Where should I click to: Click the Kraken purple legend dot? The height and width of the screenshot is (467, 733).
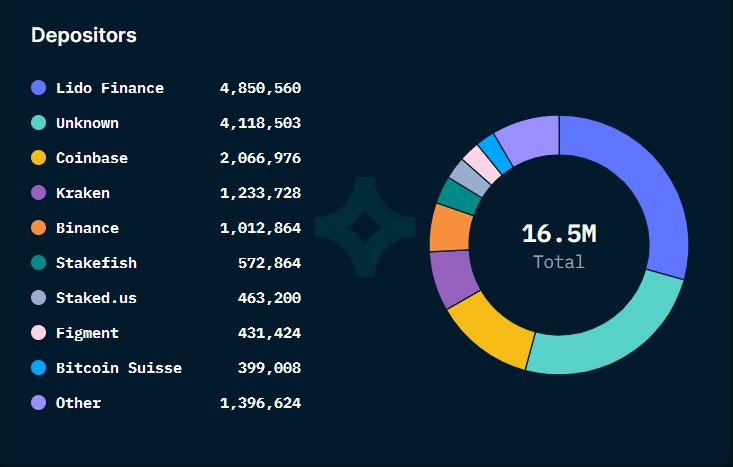coord(38,193)
